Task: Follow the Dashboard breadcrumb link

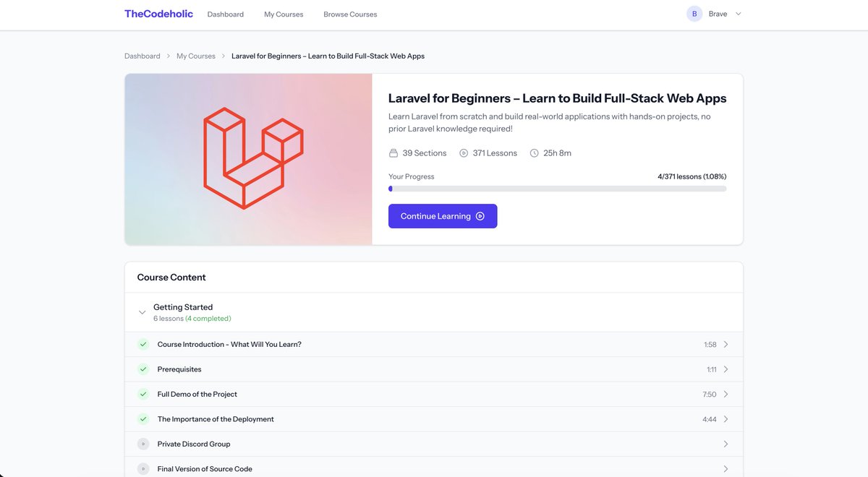Action: (x=142, y=56)
